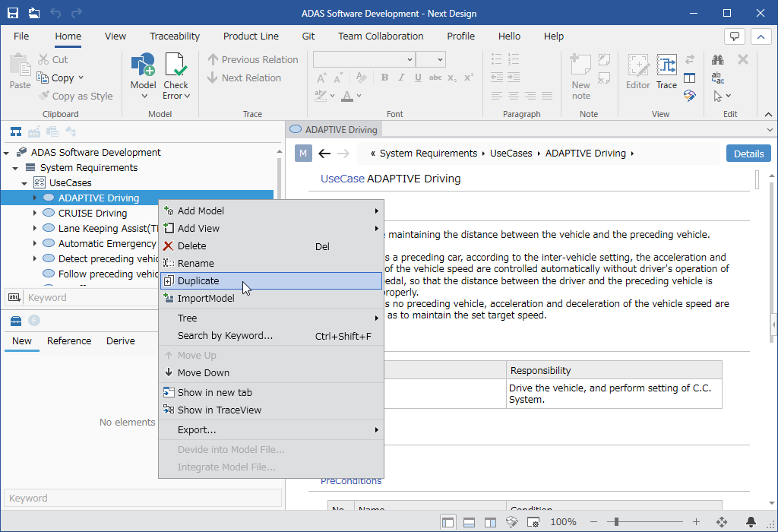Click the ab-ac Replace icon in Edit group
The width and height of the screenshot is (778, 532).
pyautogui.click(x=717, y=78)
